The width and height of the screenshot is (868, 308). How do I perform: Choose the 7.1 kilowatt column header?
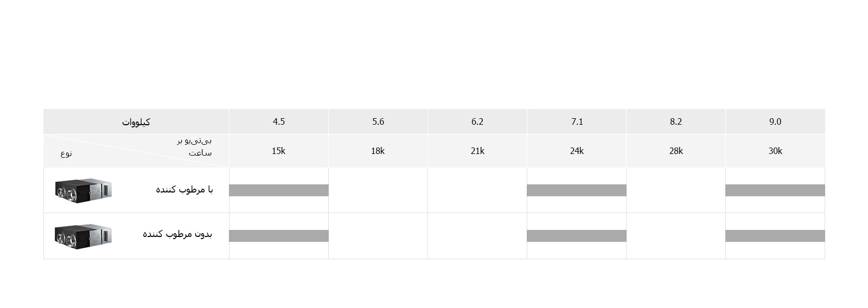(577, 121)
